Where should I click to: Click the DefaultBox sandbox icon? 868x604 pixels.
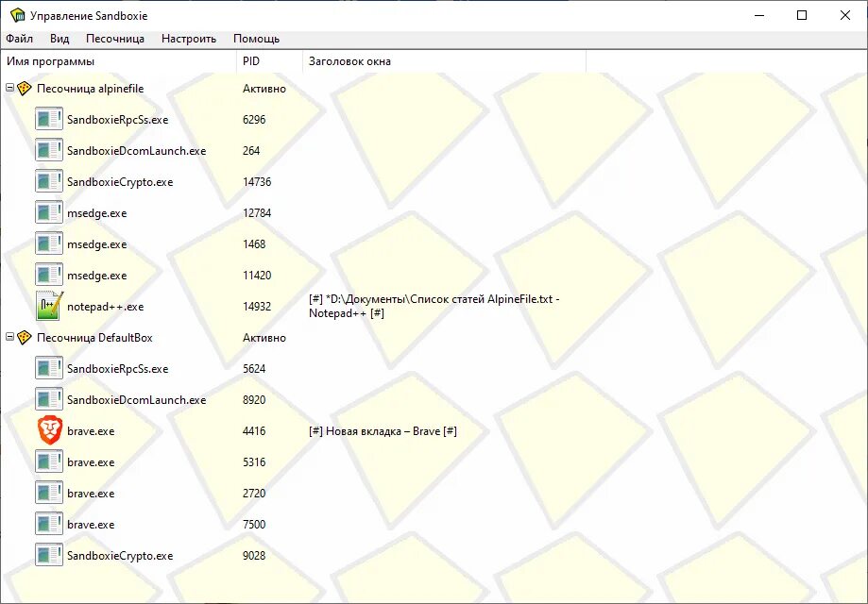point(24,338)
